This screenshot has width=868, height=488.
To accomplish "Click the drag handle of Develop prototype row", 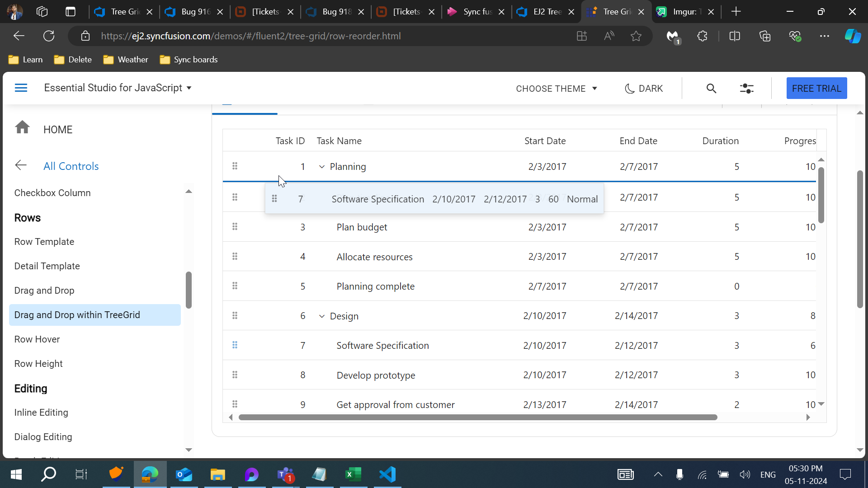I will click(235, 375).
